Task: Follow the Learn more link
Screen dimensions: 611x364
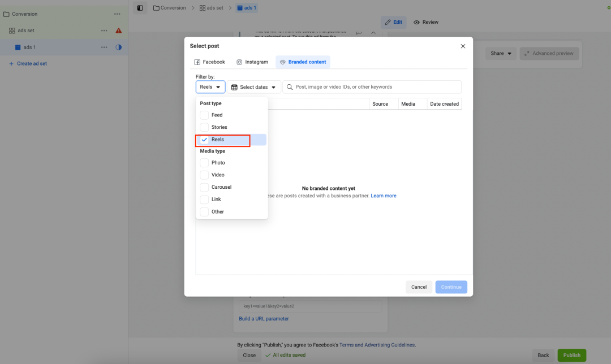Action: pos(384,196)
